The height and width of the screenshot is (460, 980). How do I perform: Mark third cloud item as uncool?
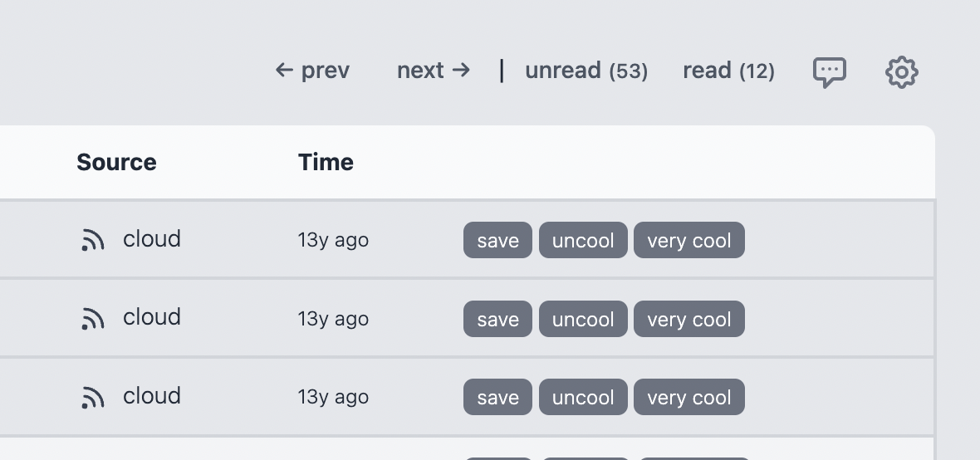coord(583,397)
